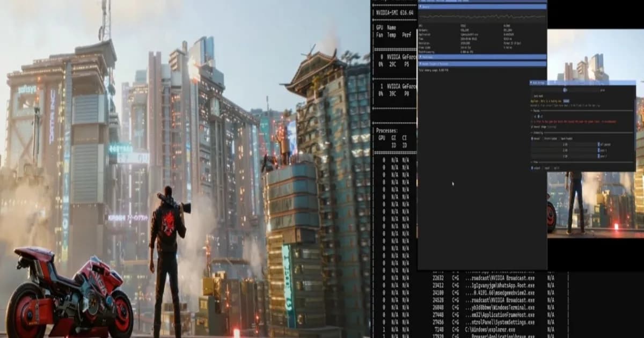Select the 'output' view radio option
This screenshot has height=338, width=644.
pos(536,168)
